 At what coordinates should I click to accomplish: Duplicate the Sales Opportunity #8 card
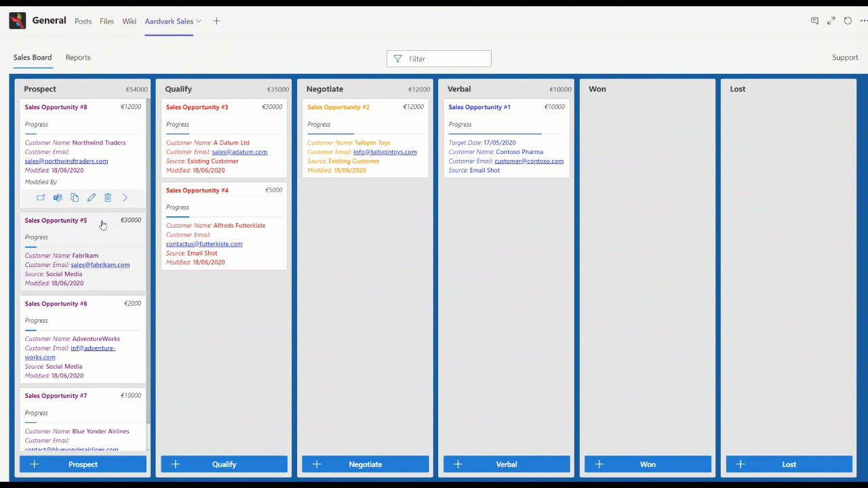75,197
